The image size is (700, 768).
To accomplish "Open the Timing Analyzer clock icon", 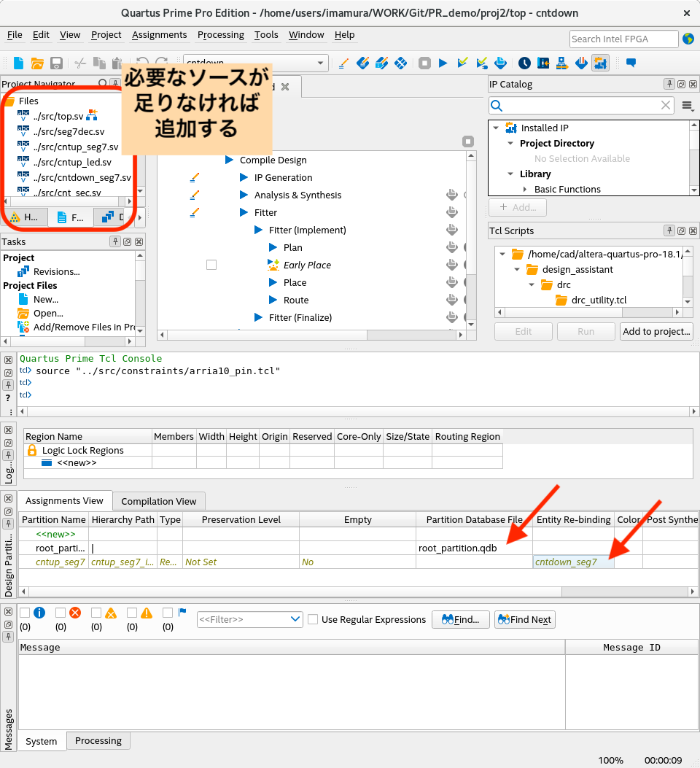I will click(x=524, y=63).
